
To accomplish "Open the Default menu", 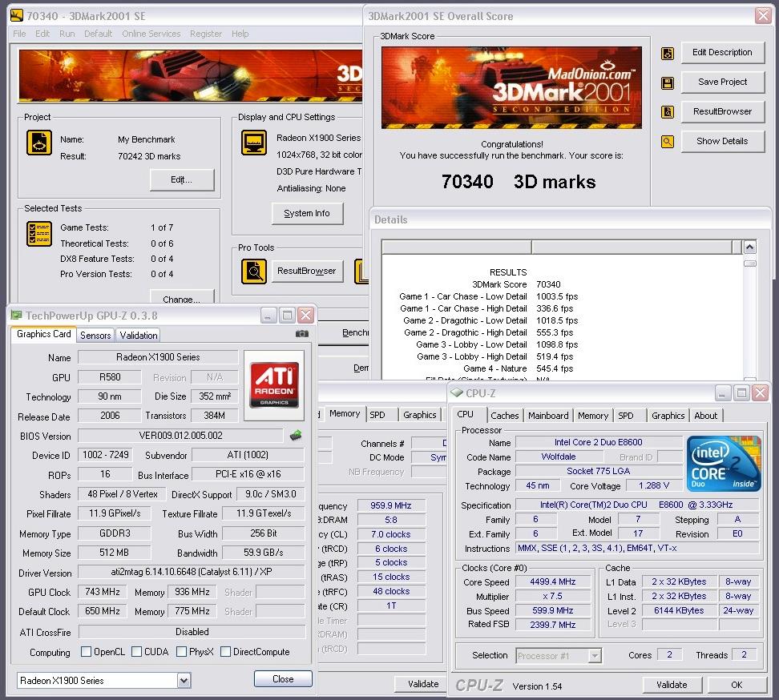I will (98, 34).
